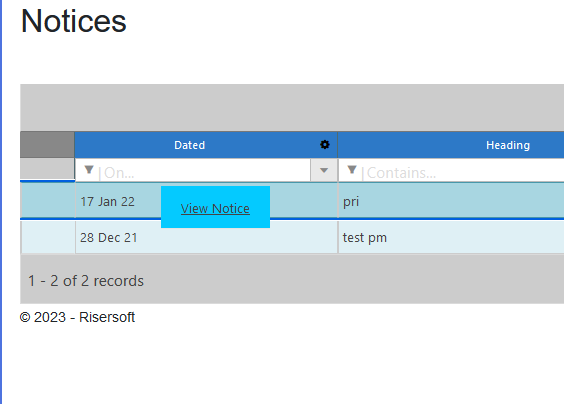
Task: Click the 'test pm' heading cell
Action: coord(451,237)
